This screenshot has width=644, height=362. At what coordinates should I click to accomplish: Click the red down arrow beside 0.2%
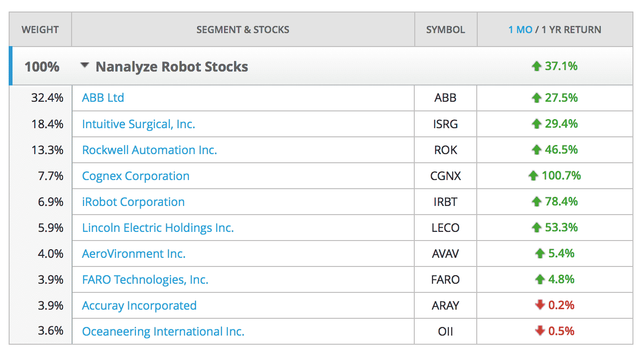coord(540,305)
